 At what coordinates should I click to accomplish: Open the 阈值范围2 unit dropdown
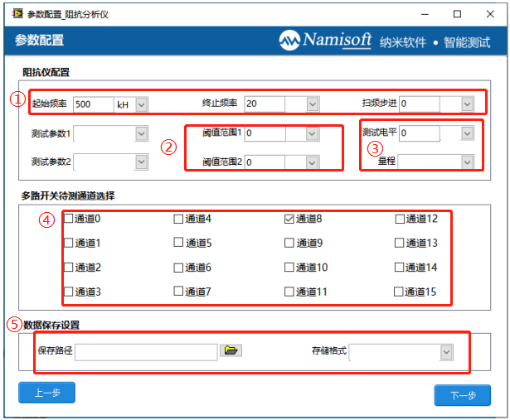pyautogui.click(x=312, y=162)
